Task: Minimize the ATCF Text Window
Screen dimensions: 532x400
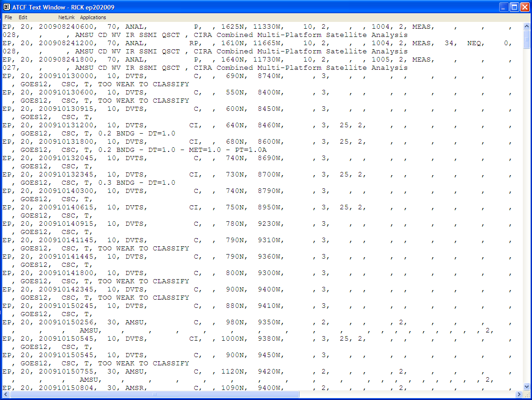Action: [503, 7]
